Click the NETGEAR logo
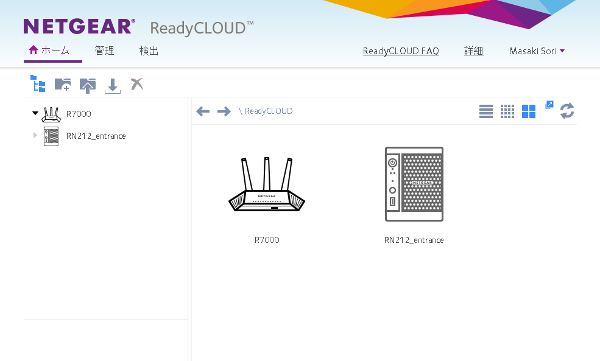The width and height of the screenshot is (600, 361). click(x=79, y=26)
